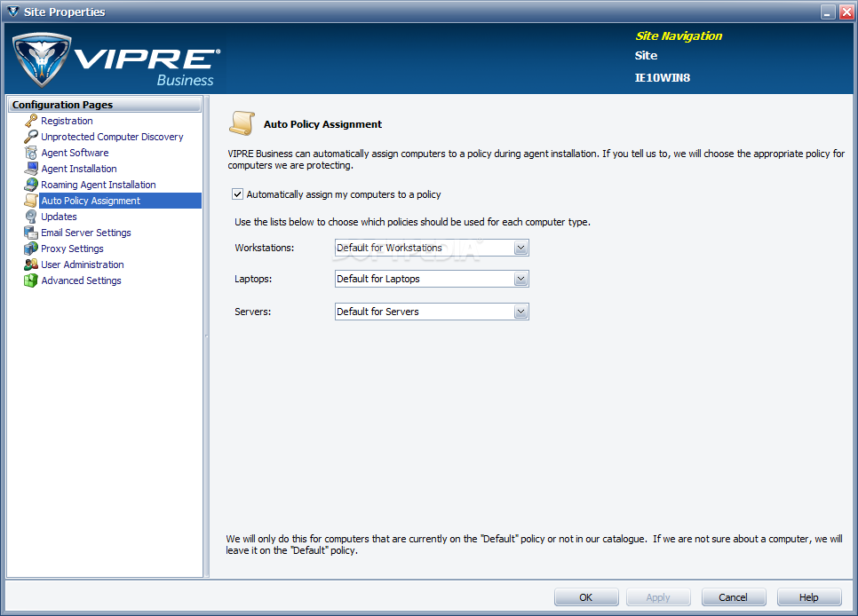Click the Servers: label
This screenshot has height=616, width=858.
pos(253,312)
